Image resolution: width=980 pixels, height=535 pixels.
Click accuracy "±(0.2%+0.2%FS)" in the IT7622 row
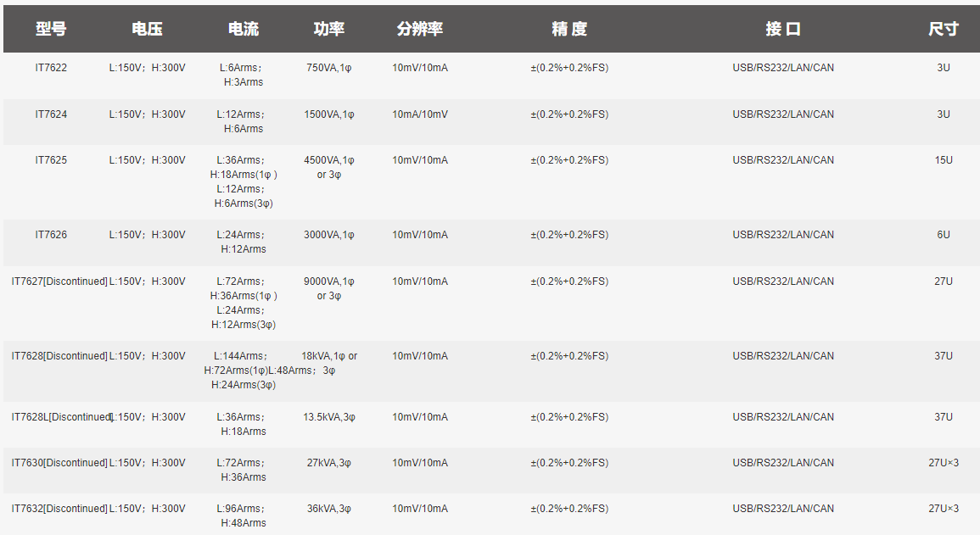click(569, 68)
